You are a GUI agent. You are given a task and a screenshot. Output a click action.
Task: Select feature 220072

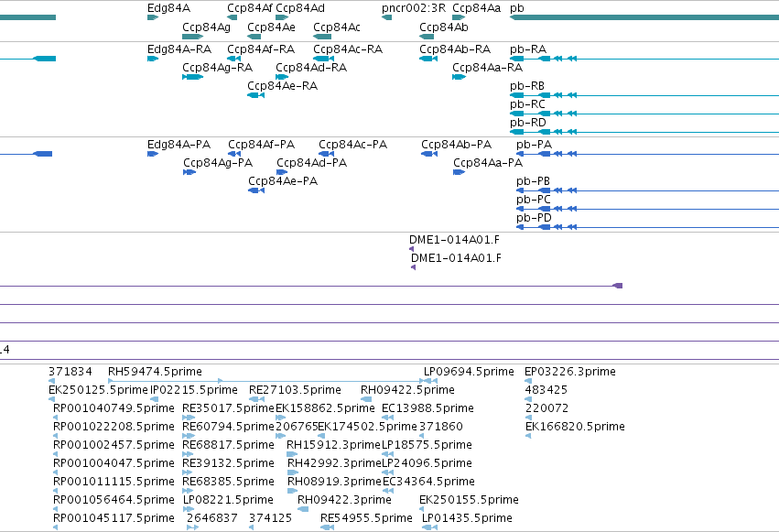click(546, 408)
